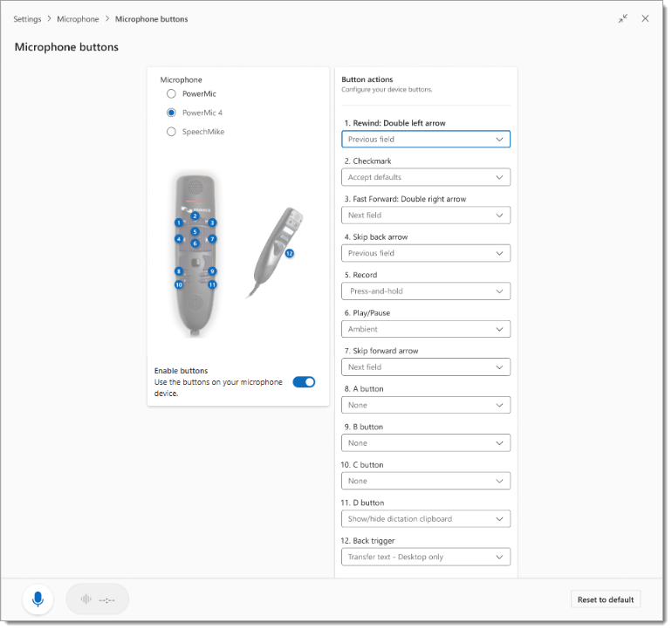The width and height of the screenshot is (672, 630).
Task: Select the PowerMic radio button
Action: [171, 93]
